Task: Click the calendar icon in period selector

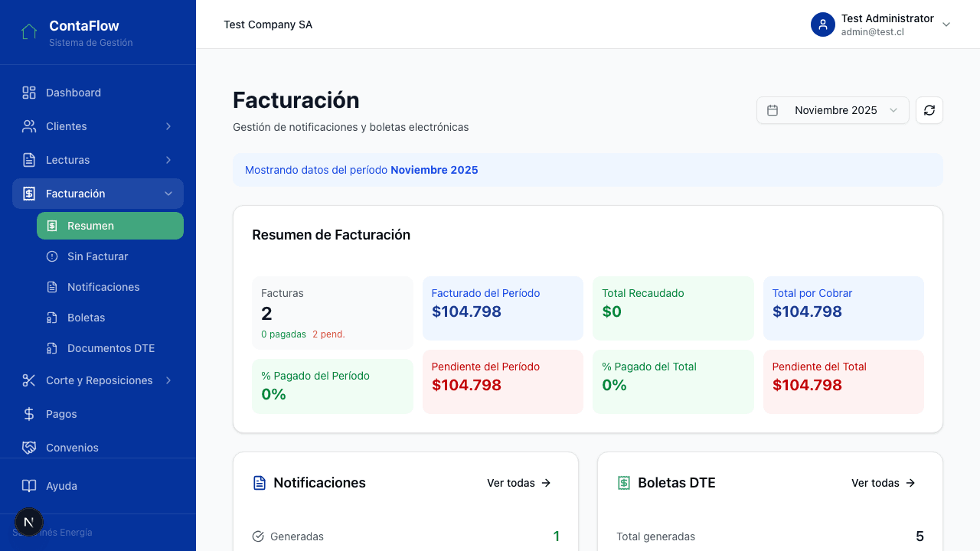Action: pos(773,110)
